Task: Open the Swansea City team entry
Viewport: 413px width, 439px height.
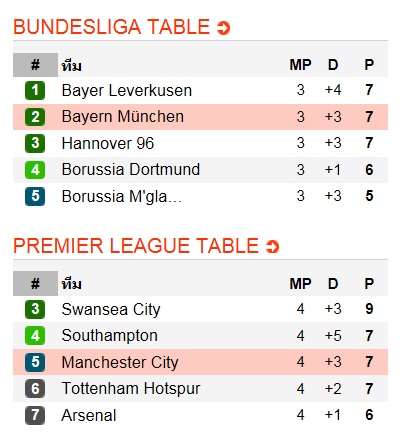Action: [111, 310]
